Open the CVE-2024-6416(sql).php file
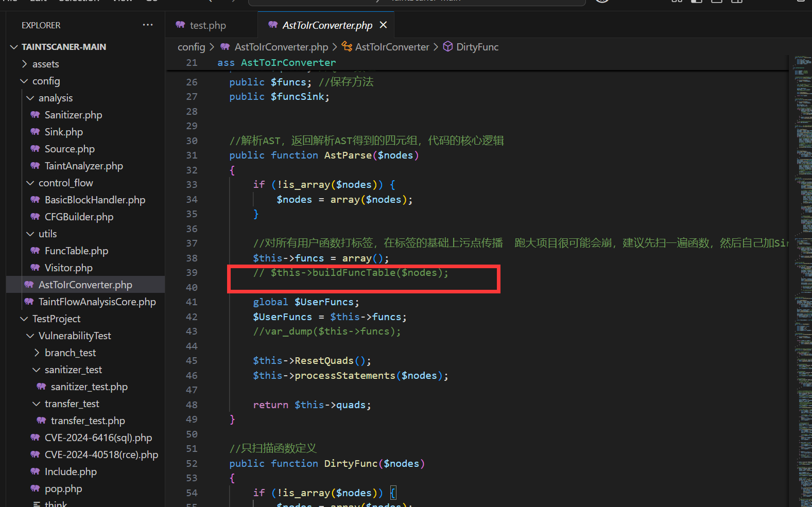The width and height of the screenshot is (812, 507). click(98, 438)
